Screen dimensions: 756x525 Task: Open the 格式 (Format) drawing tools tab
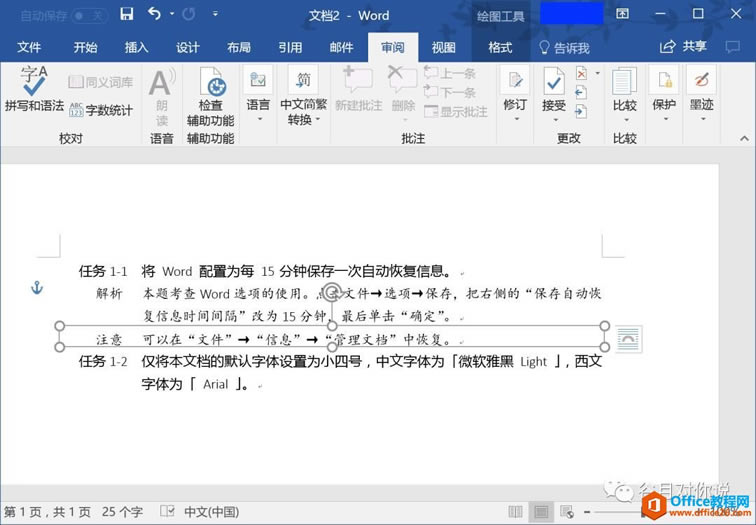(x=500, y=47)
